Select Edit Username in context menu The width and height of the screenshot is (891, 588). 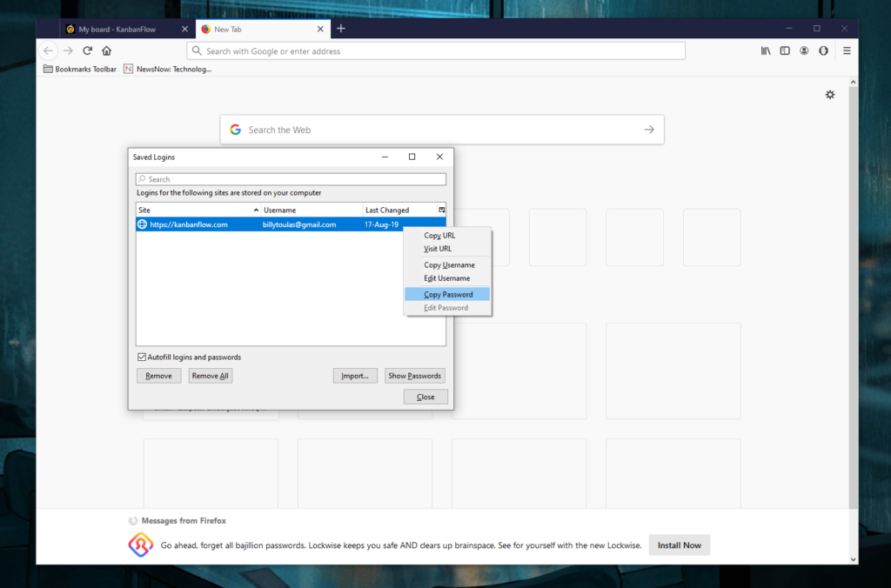(447, 277)
